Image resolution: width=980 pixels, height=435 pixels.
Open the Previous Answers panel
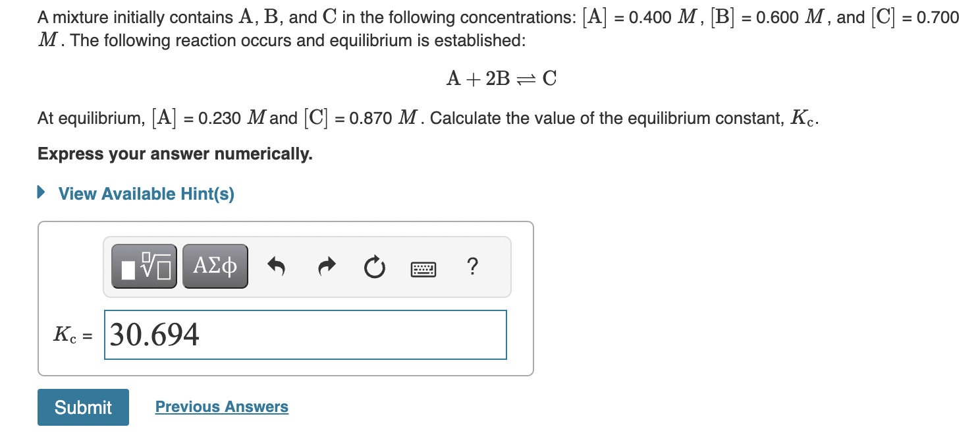point(221,407)
